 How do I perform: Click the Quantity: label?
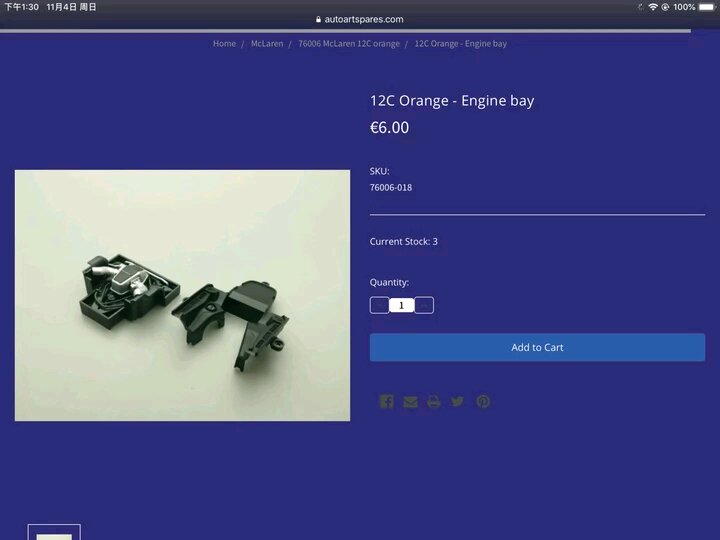[389, 282]
